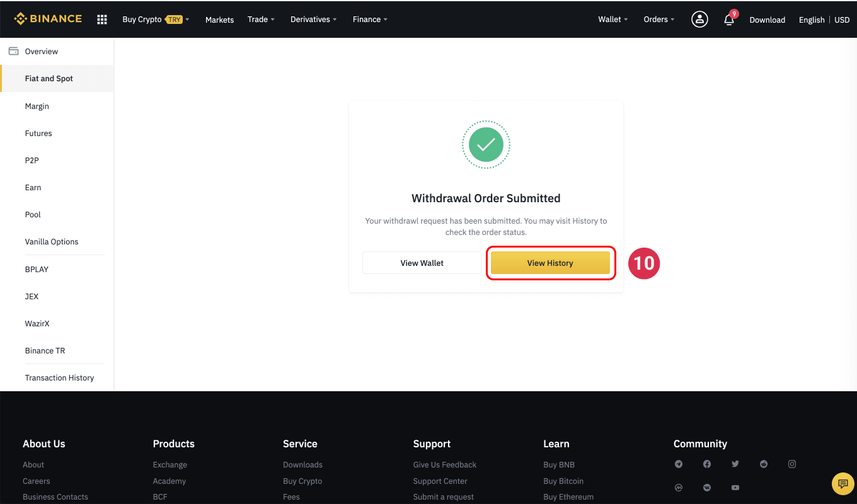Open the apps grid menu

102,20
